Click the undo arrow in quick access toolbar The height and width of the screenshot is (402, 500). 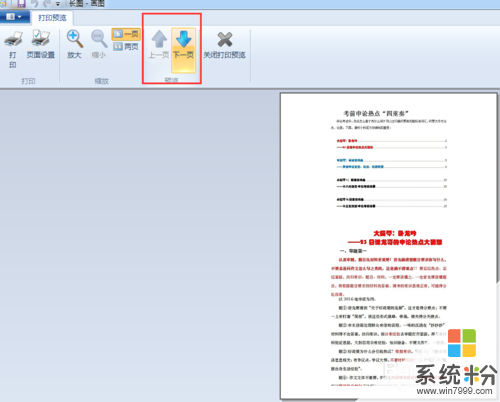(x=34, y=4)
